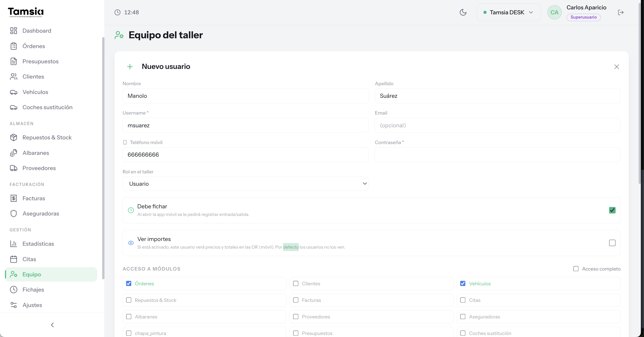644x337 pixels.
Task: Collapse the sidebar with the left chevron
Action: (52, 325)
